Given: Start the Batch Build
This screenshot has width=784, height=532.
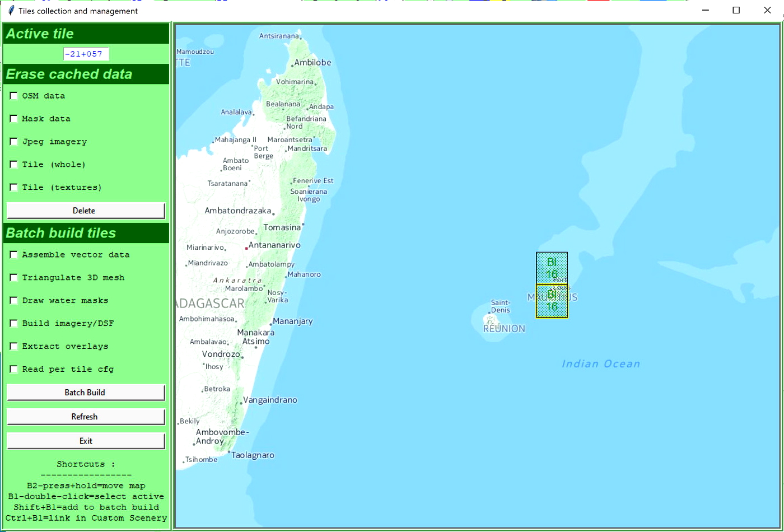Looking at the screenshot, I should (86, 393).
